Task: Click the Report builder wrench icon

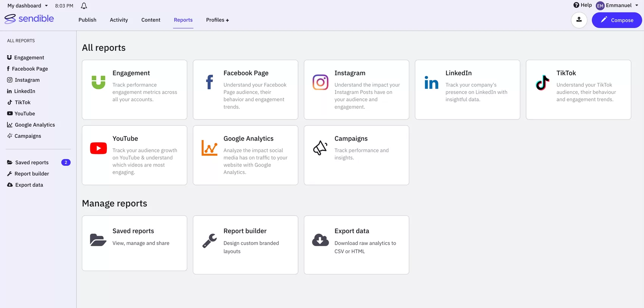Action: point(209,241)
